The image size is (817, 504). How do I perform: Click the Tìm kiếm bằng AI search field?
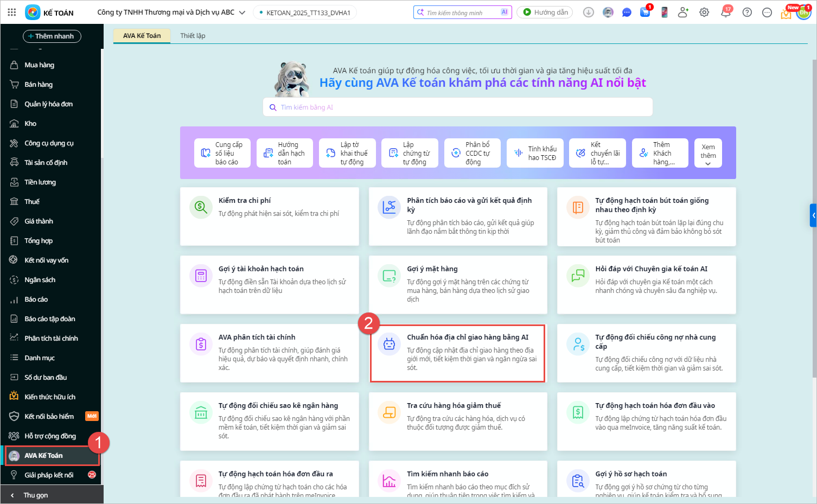(x=458, y=107)
